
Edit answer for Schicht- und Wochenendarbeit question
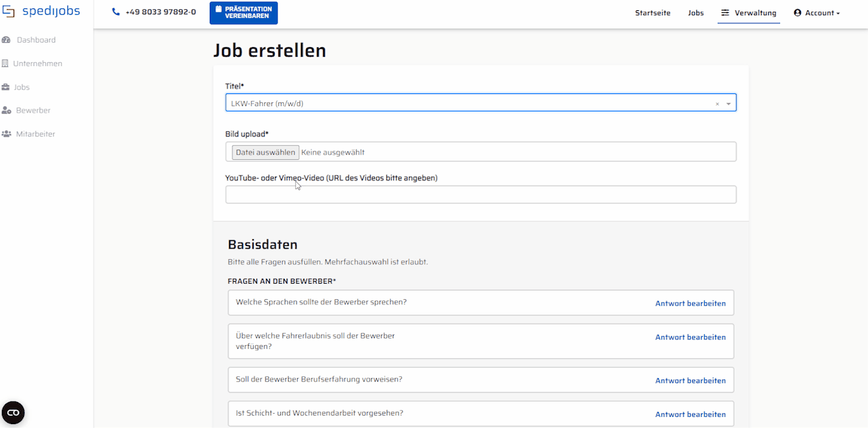(690, 414)
